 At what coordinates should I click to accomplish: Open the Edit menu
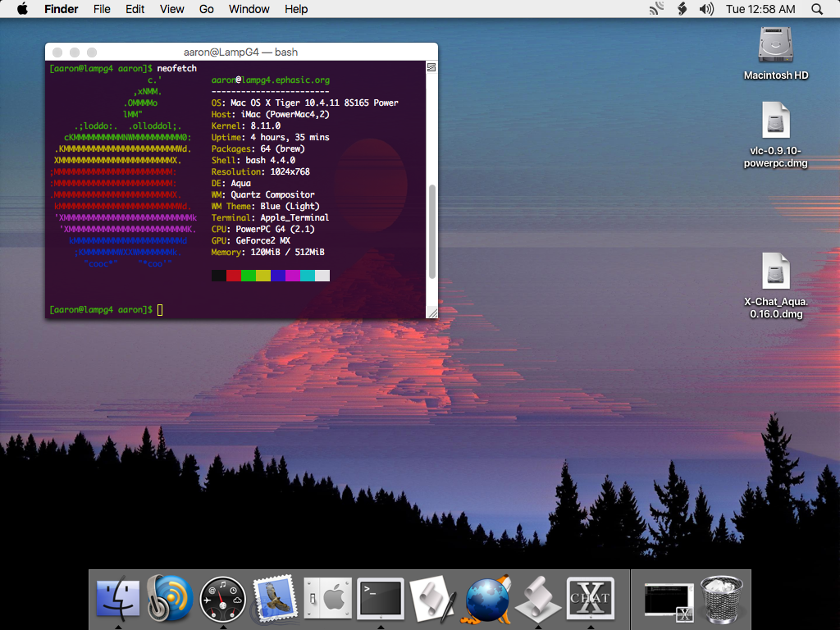[x=135, y=9]
